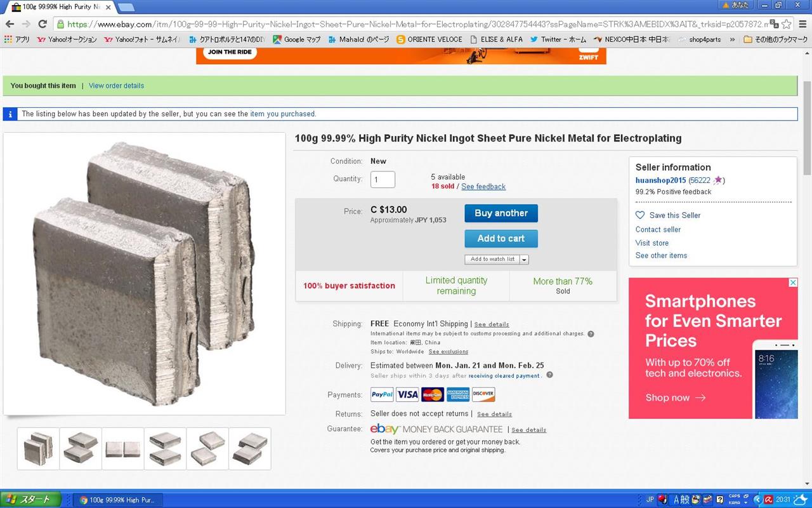Click inside the Quantity input field
The image size is (812, 508).
pos(383,180)
